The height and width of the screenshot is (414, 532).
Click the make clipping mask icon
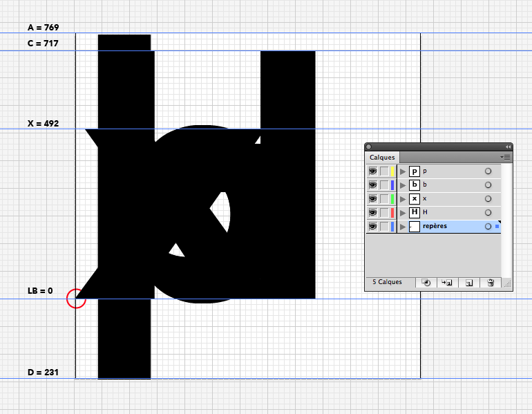tap(426, 283)
